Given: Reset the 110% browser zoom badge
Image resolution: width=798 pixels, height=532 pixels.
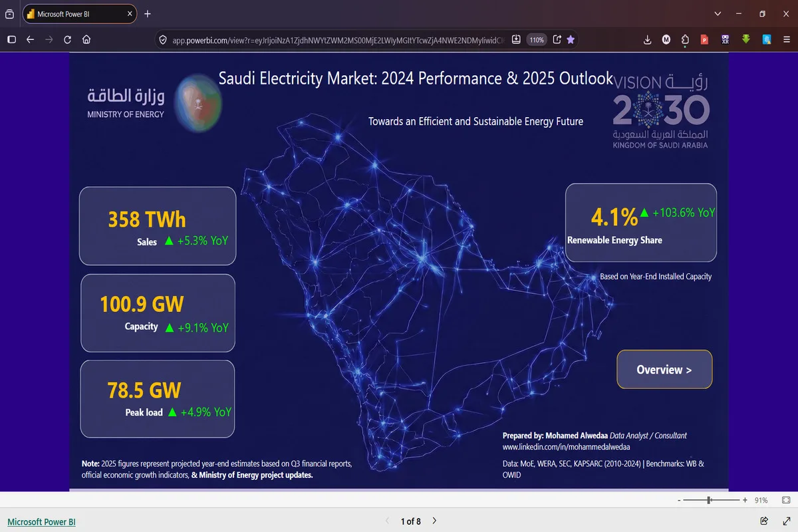Looking at the screenshot, I should click(537, 40).
